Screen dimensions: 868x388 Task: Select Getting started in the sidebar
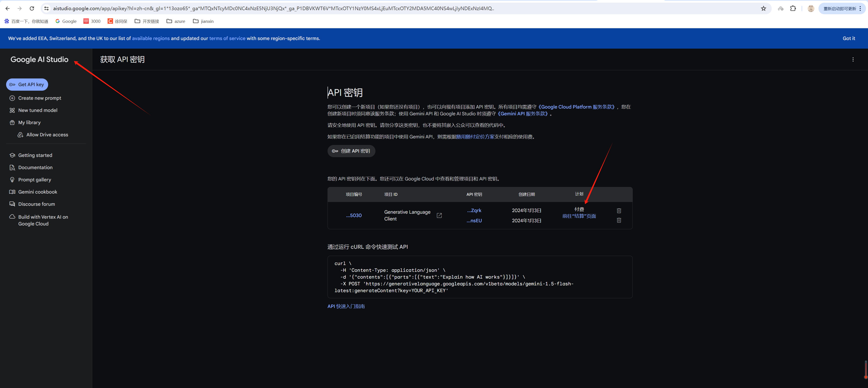(35, 155)
